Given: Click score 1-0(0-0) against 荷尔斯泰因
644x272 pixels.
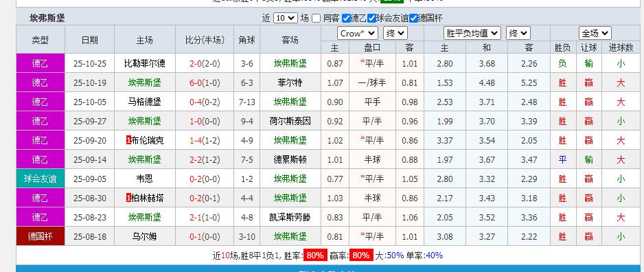Looking at the screenshot, I should point(205,121).
